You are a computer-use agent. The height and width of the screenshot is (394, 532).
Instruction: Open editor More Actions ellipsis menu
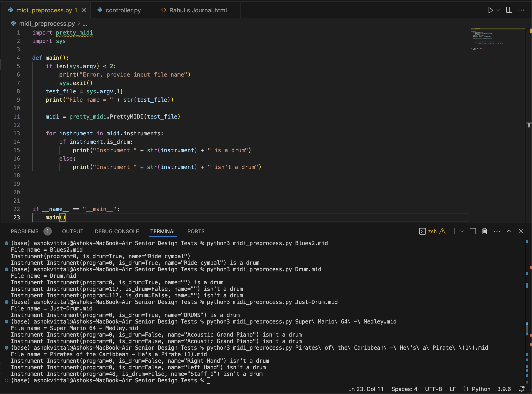(521, 10)
